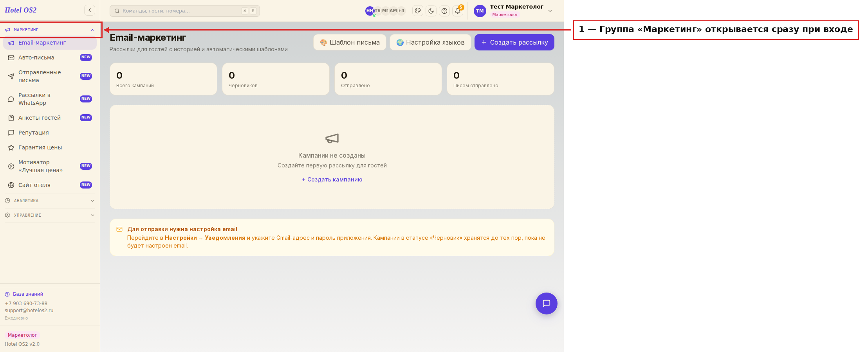The image size is (868, 352).
Task: Click the НН user avatar in the header
Action: [370, 11]
